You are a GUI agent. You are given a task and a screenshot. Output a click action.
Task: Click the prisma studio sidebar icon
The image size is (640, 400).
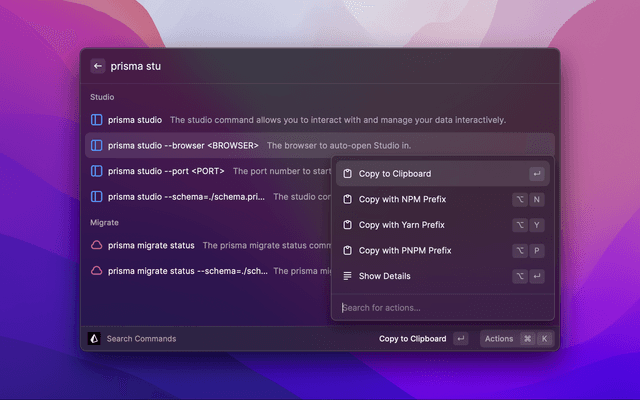pos(97,120)
